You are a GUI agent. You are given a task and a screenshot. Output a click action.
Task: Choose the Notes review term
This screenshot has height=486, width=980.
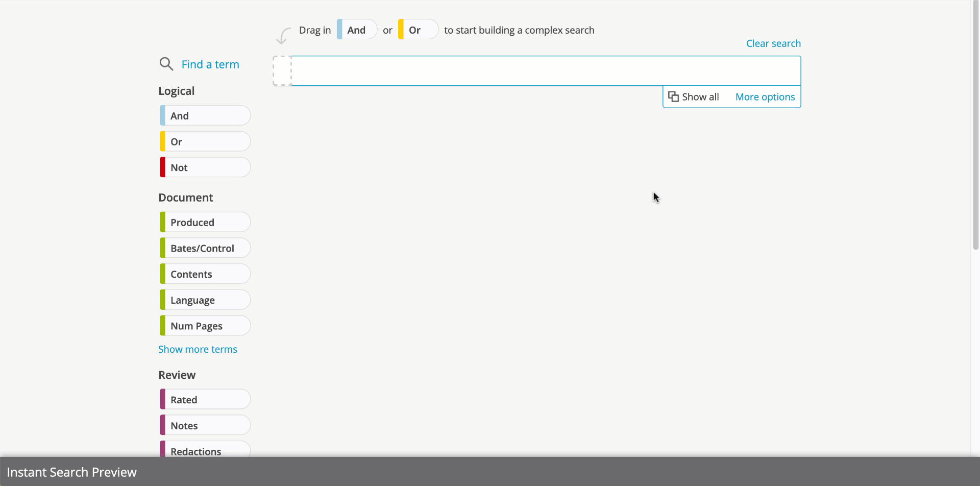coord(205,425)
